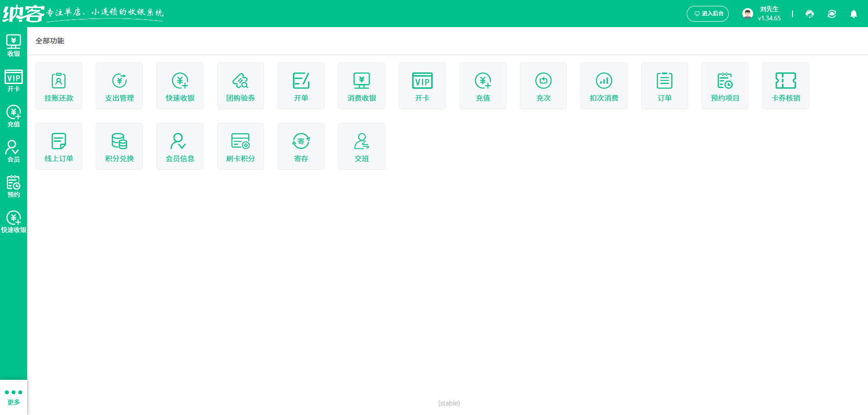Open the 预约项目 function tile
868x415 pixels.
pyautogui.click(x=725, y=86)
